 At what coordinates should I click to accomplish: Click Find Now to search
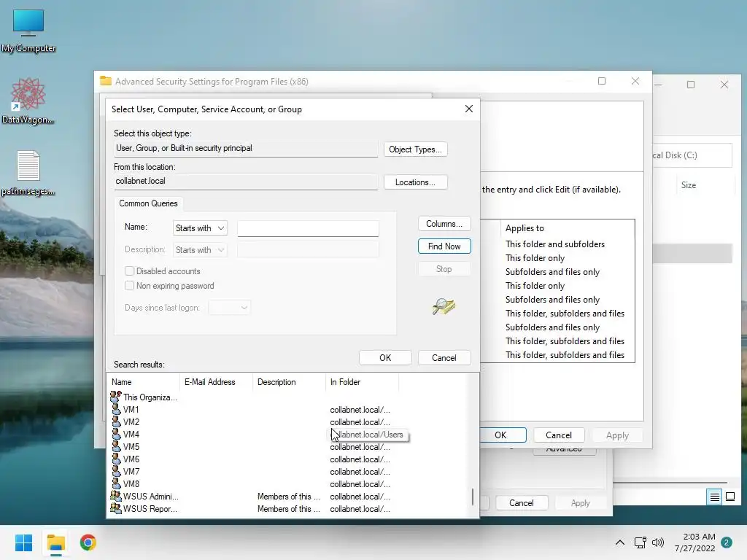click(444, 246)
